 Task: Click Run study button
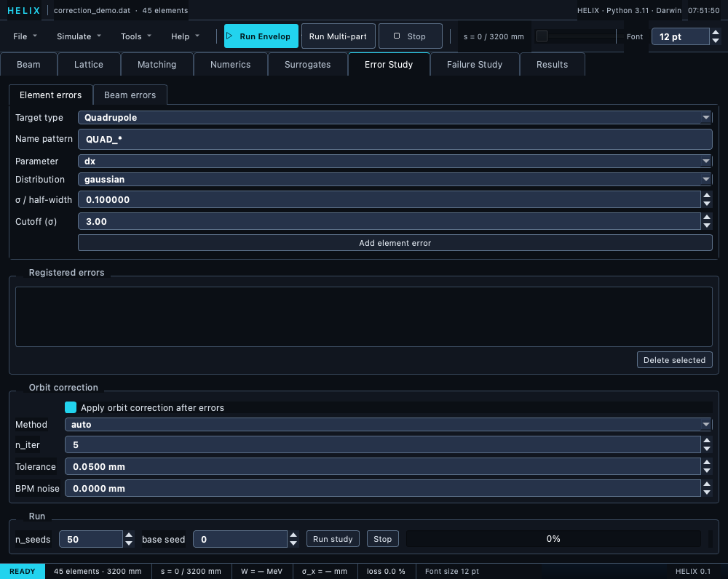[333, 539]
